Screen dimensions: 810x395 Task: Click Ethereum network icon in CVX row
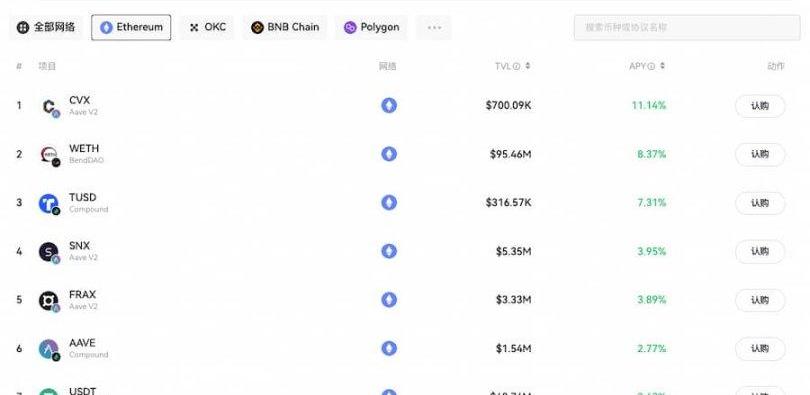coord(389,106)
